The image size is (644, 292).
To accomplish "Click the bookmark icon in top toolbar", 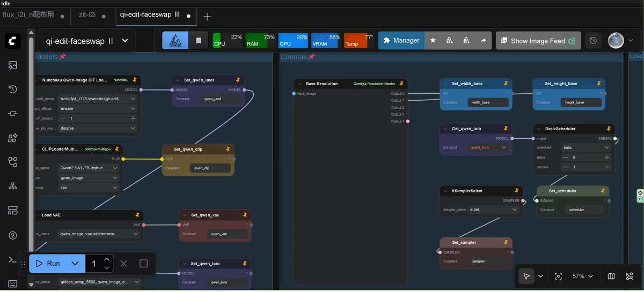I will [x=199, y=41].
